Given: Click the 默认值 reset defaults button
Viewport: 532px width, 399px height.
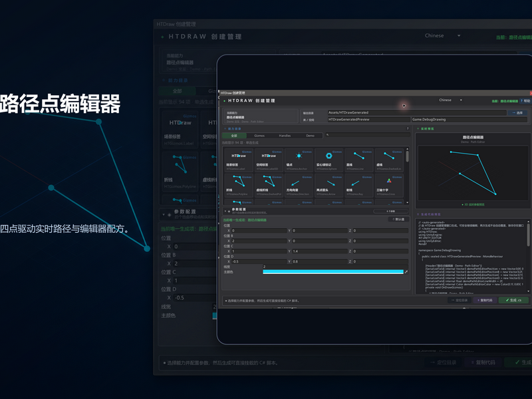Looking at the screenshot, I should pyautogui.click(x=398, y=219).
